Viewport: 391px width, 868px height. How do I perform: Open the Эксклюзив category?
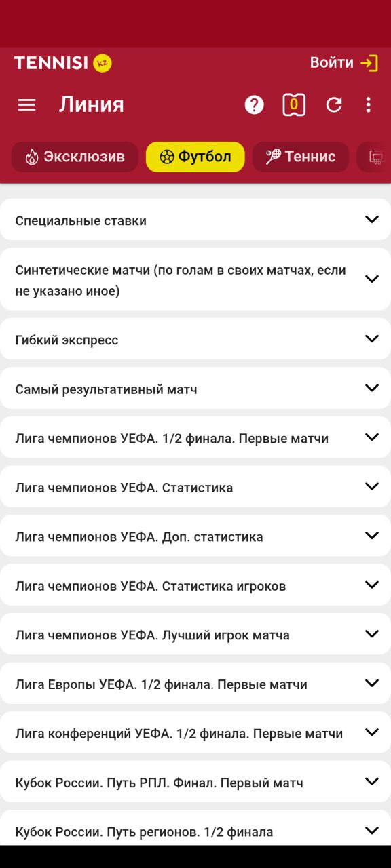[75, 157]
